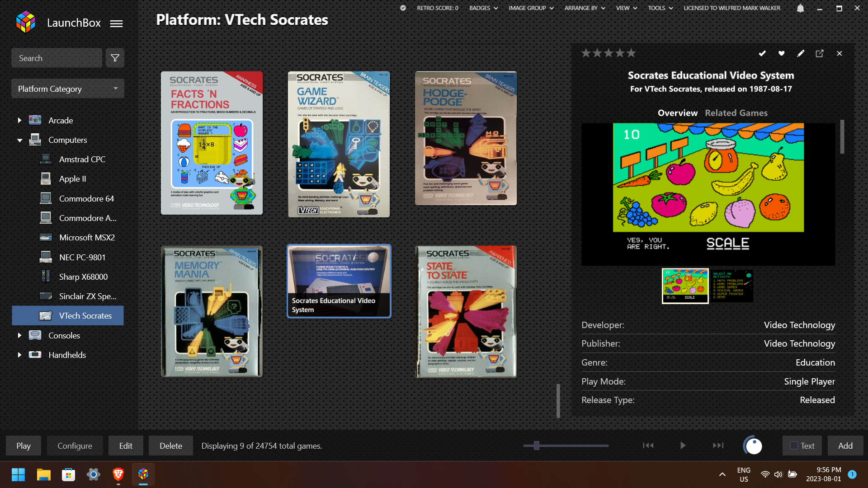Collapse the Computers tree node
868x488 pixels.
(19, 140)
